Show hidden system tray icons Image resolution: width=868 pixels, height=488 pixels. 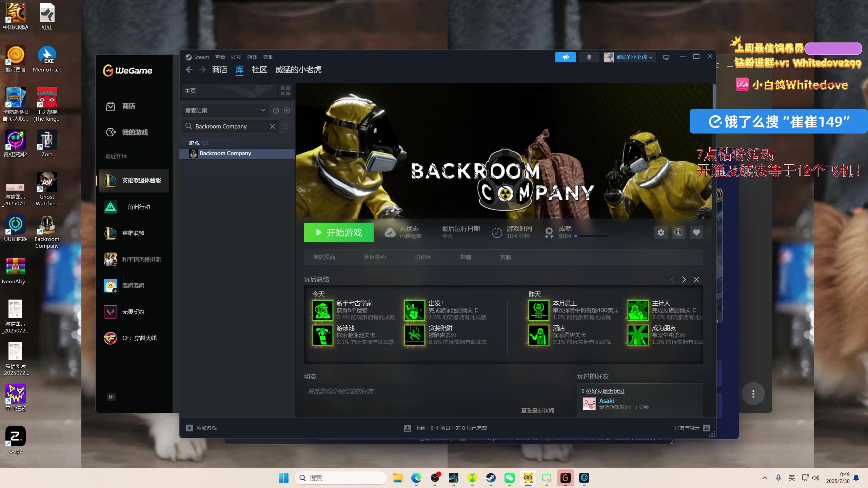point(765,478)
